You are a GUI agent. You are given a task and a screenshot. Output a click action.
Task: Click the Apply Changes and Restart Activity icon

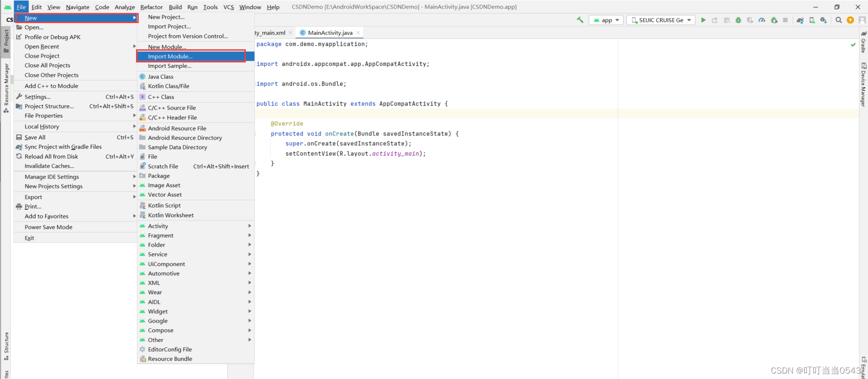pos(715,20)
